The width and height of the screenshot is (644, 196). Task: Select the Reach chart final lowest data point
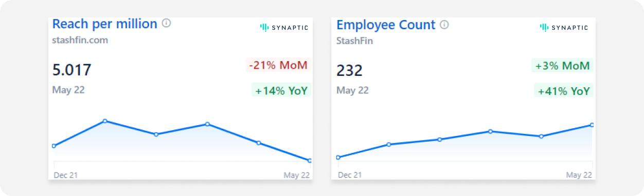(x=310, y=161)
